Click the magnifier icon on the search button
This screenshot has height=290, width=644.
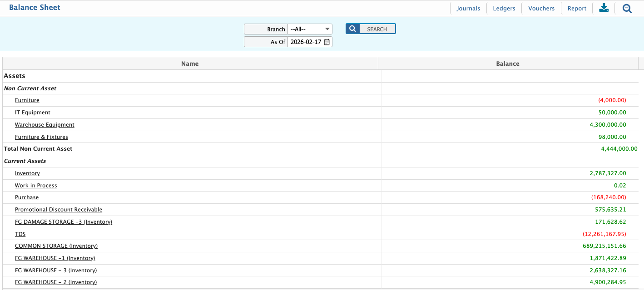point(352,28)
